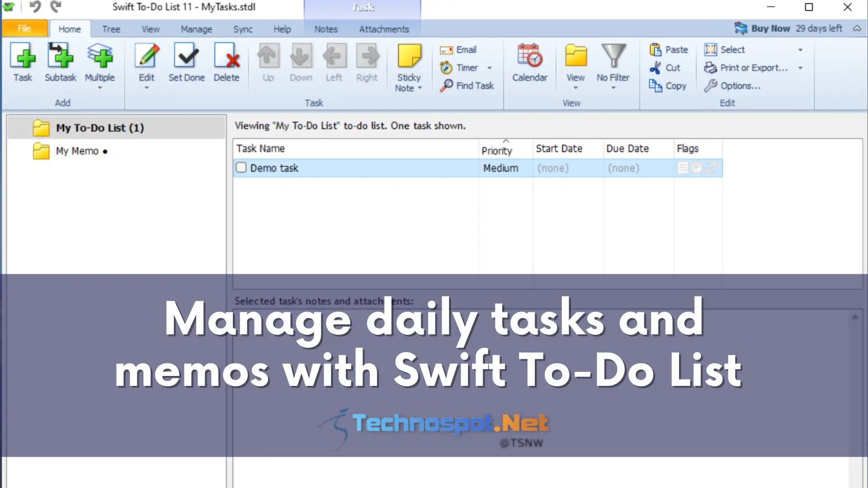Expand the No Filter dropdown arrow
The height and width of the screenshot is (488, 868).
[x=613, y=88]
